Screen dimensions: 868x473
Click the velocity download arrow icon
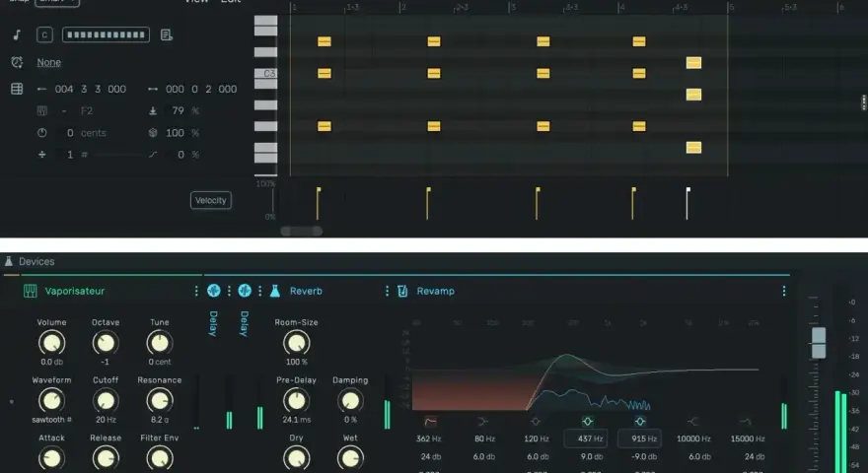pyautogui.click(x=153, y=110)
